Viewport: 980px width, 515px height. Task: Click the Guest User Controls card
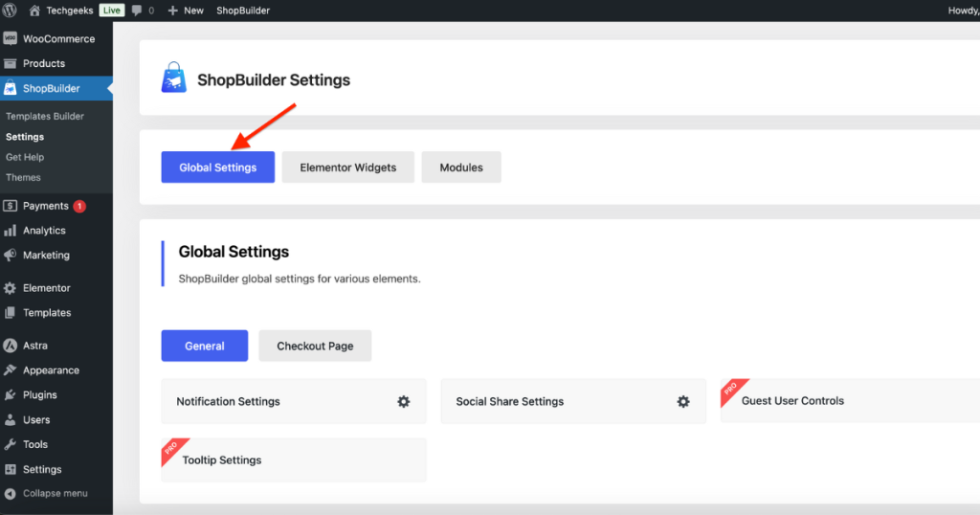tap(850, 401)
